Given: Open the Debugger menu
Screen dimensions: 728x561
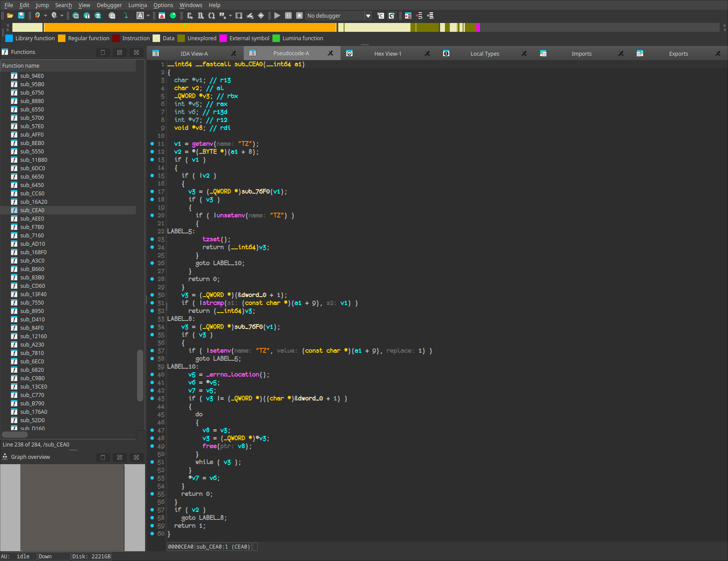Looking at the screenshot, I should click(109, 5).
